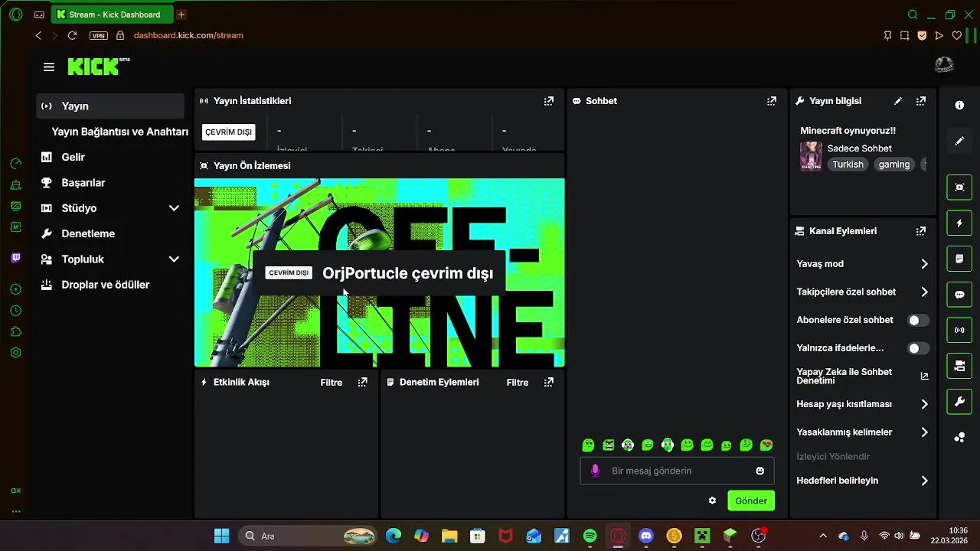Open the Twitch icon in Opera sidebar
The image size is (980, 551).
pyautogui.click(x=16, y=258)
